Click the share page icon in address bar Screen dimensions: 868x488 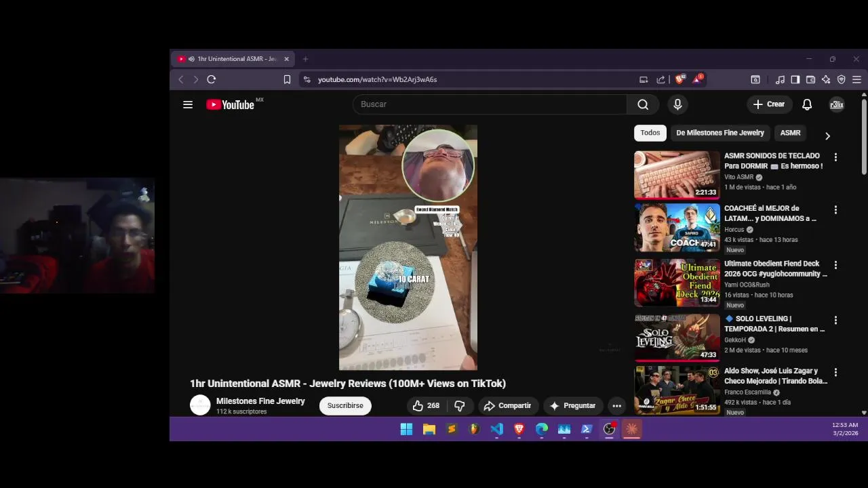coord(660,79)
